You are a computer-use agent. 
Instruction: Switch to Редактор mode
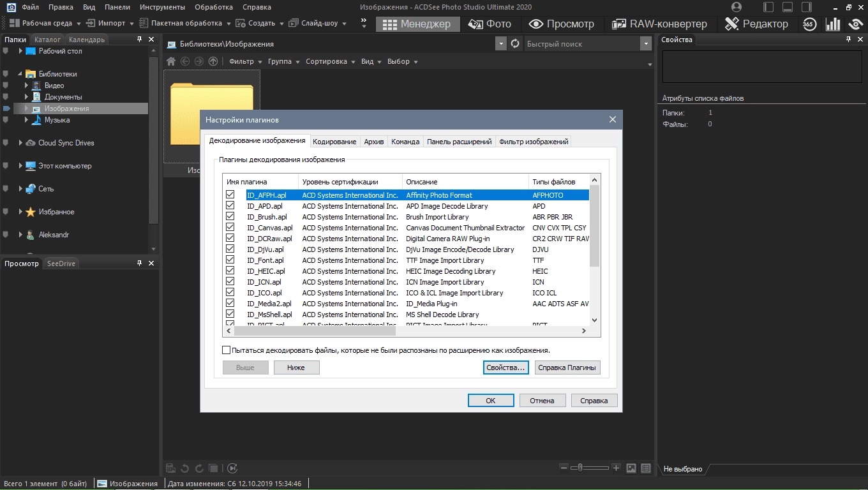[757, 24]
